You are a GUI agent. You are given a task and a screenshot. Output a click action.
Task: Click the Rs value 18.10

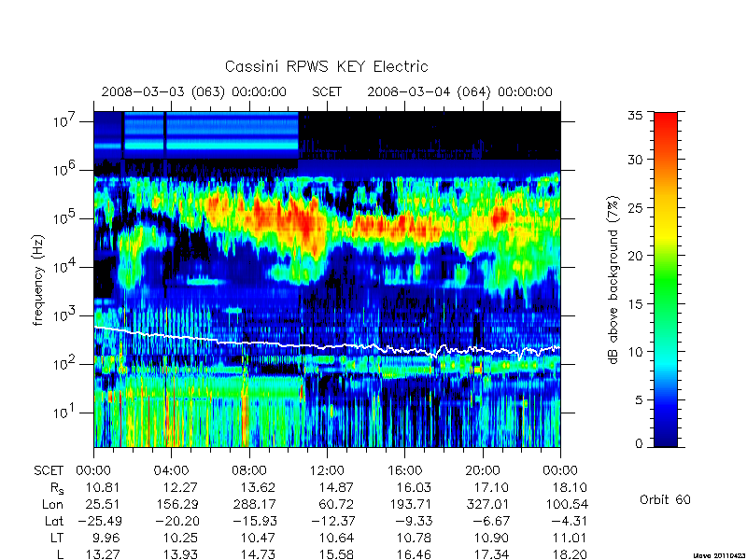click(570, 487)
